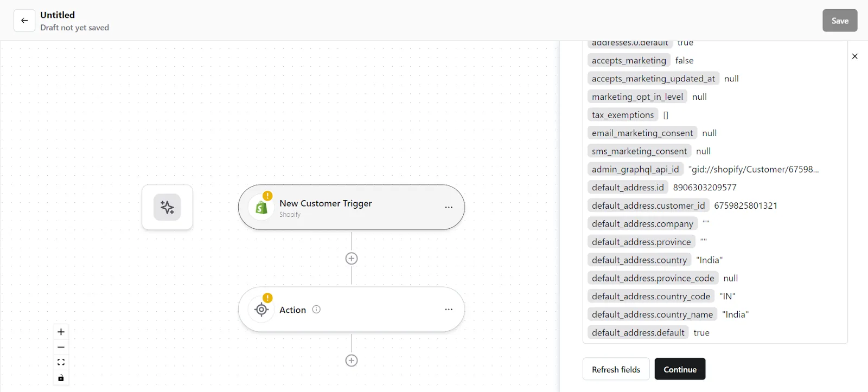Click the value 6759825801321
This screenshot has width=868, height=392.
tap(746, 205)
